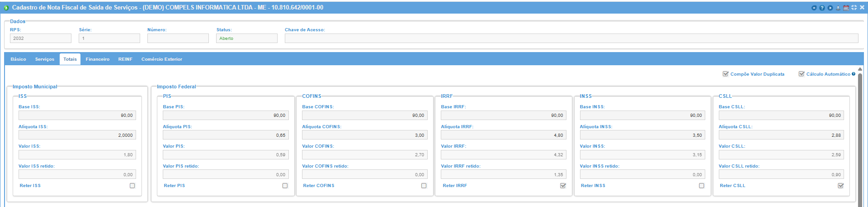The height and width of the screenshot is (207, 868).
Task: Click the Reter IRRF label
Action: 455,186
